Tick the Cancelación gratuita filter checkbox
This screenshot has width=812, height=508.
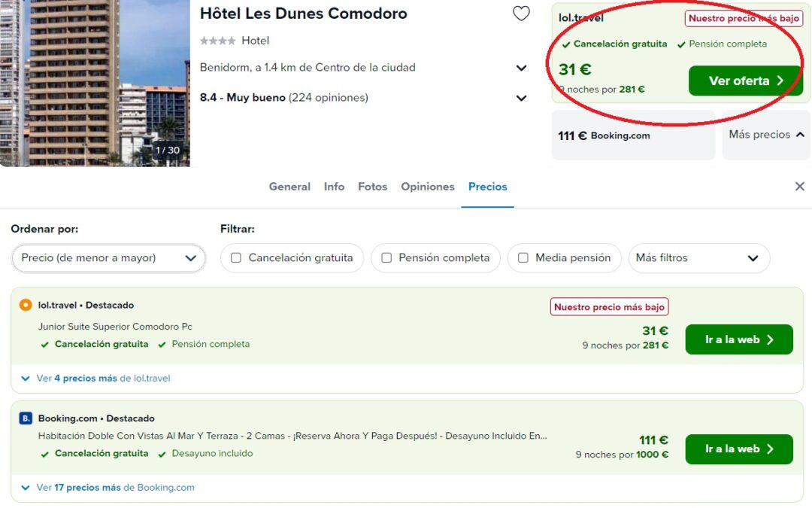click(x=236, y=257)
